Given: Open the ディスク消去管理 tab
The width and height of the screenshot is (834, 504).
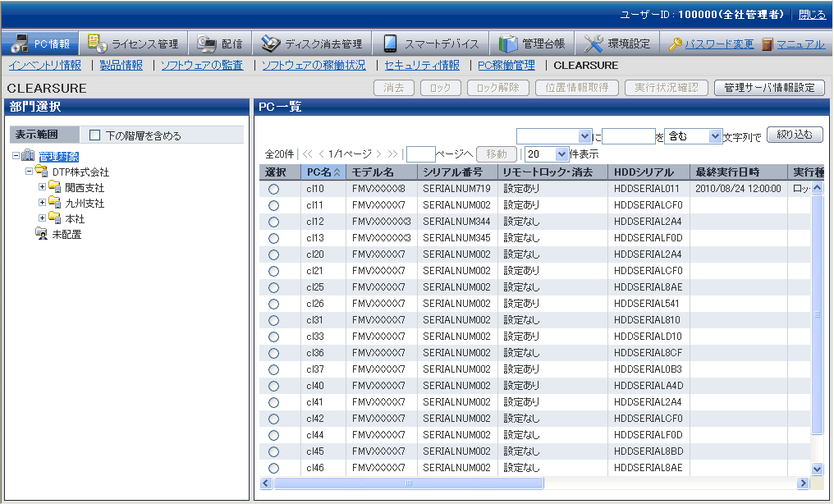Looking at the screenshot, I should [x=312, y=44].
